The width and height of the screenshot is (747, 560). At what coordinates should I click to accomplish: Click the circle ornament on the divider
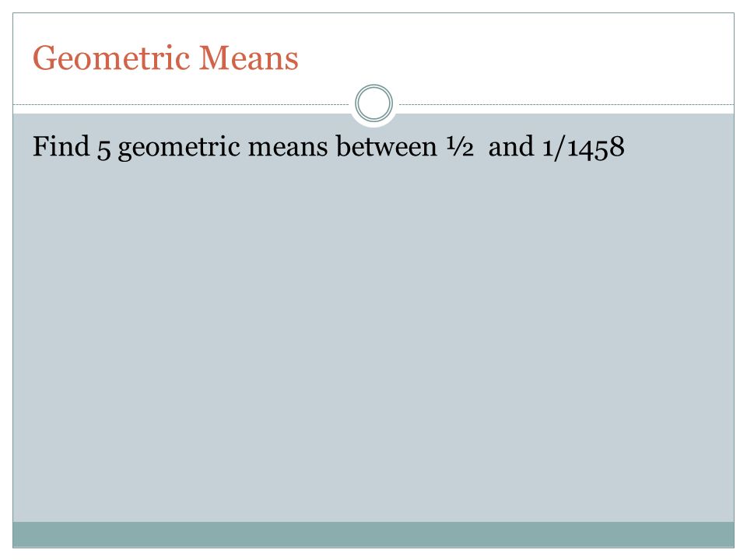click(374, 103)
